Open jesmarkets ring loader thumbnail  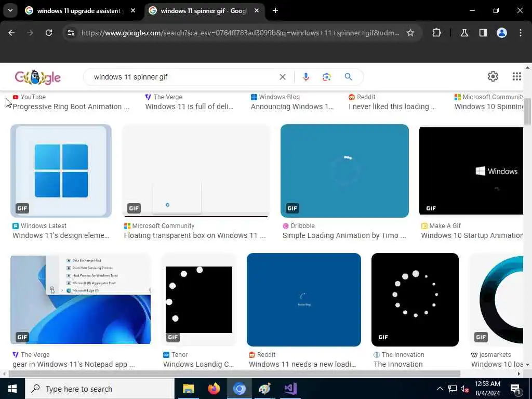pyautogui.click(x=497, y=300)
